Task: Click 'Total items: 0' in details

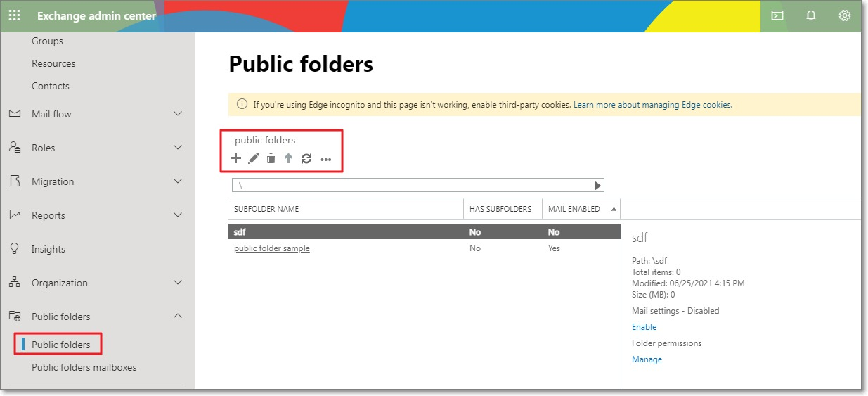Action: tap(656, 272)
